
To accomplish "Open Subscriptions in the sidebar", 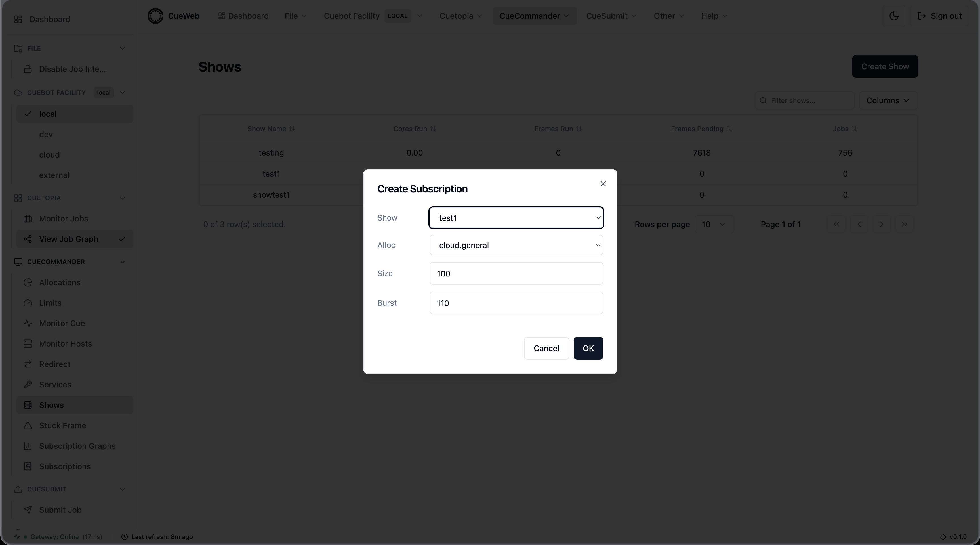I will pos(75,467).
